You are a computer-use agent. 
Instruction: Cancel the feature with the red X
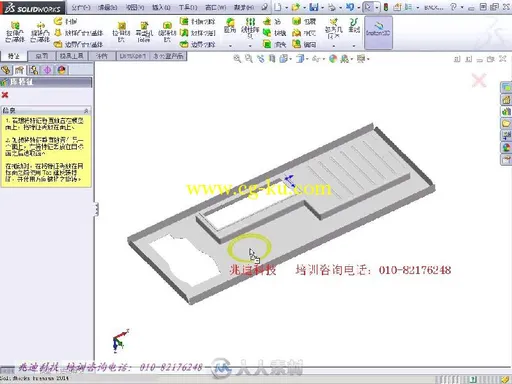(x=5, y=95)
